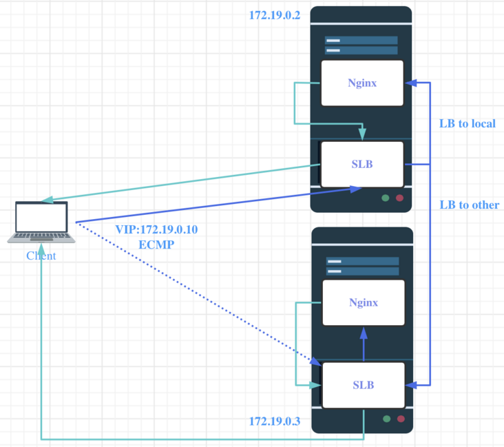
Task: Click the upper server's Nginx box
Action: tap(362, 83)
